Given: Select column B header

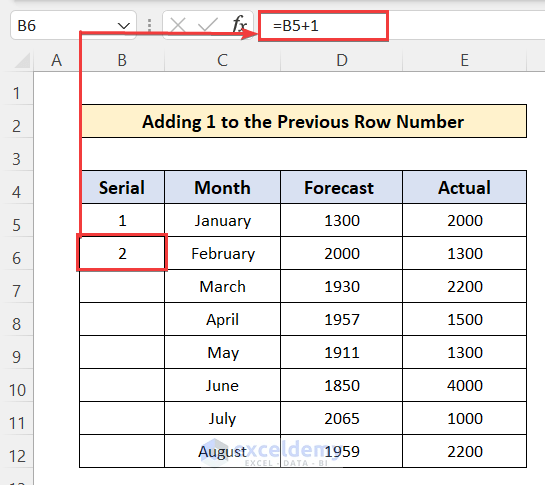Looking at the screenshot, I should pos(122,60).
